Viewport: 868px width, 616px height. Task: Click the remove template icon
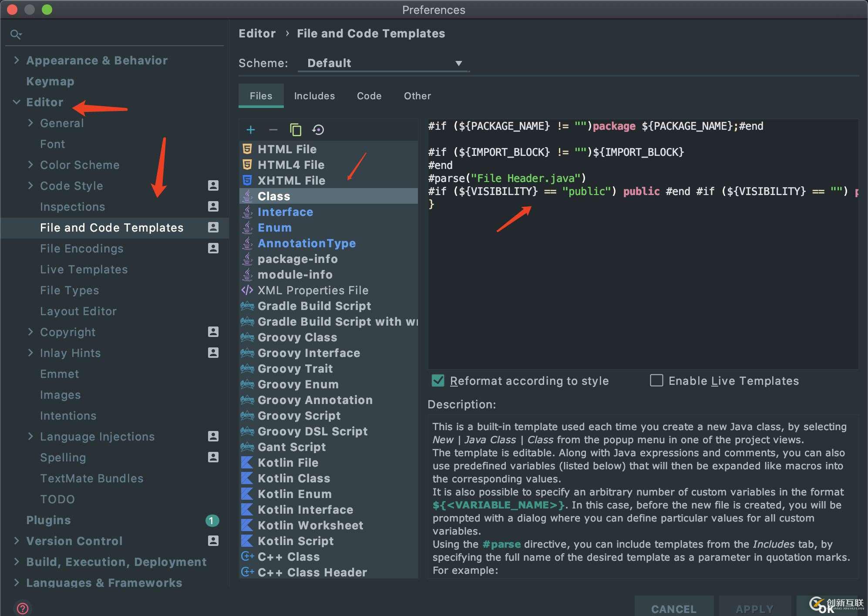pyautogui.click(x=273, y=129)
